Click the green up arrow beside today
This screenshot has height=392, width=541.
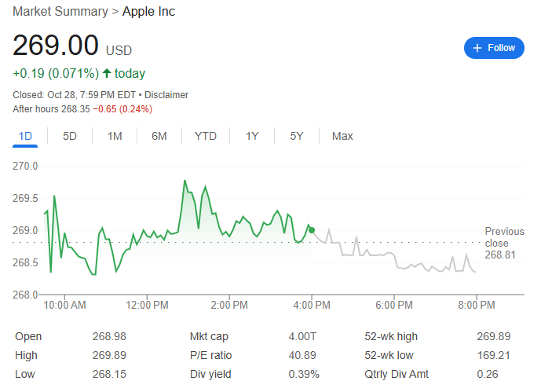click(107, 73)
